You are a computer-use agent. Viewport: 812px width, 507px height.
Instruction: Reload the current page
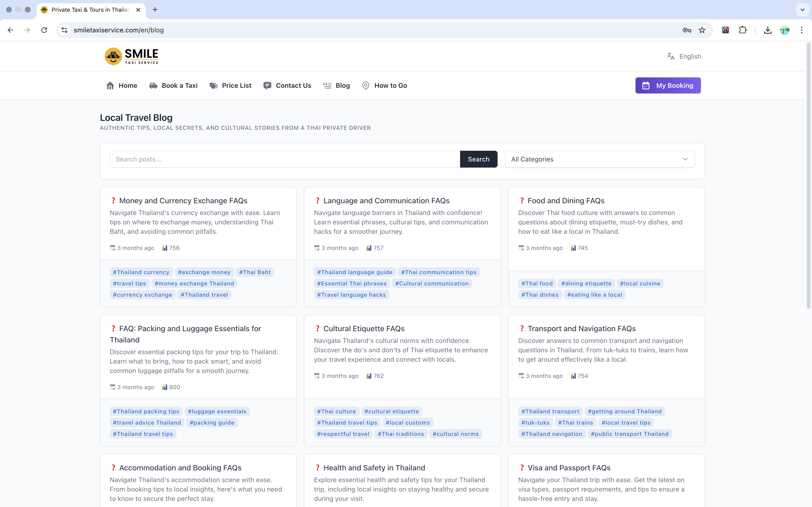tap(44, 30)
